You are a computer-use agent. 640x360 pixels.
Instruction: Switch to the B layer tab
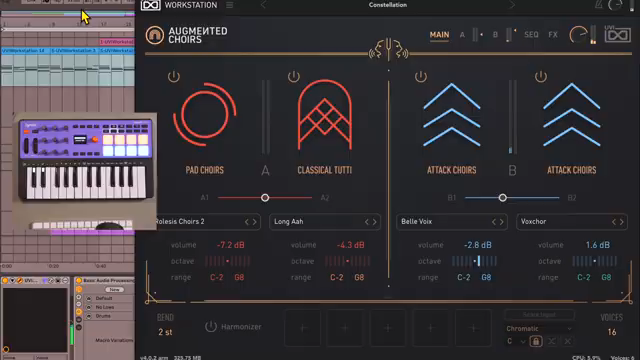click(495, 35)
